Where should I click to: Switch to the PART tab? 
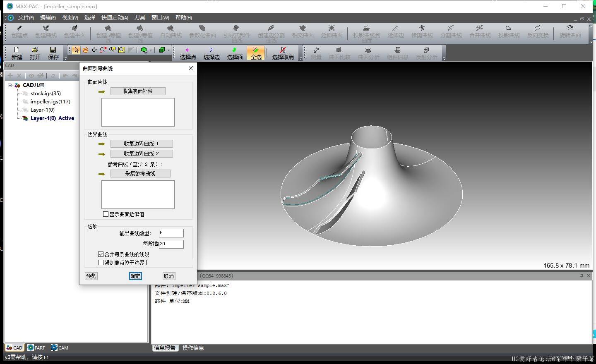[x=36, y=347]
